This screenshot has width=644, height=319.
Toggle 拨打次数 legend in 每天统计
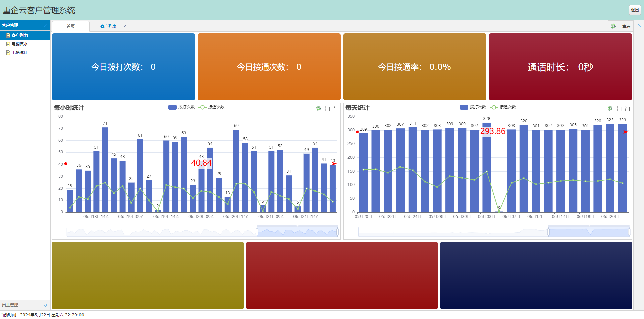coord(473,107)
